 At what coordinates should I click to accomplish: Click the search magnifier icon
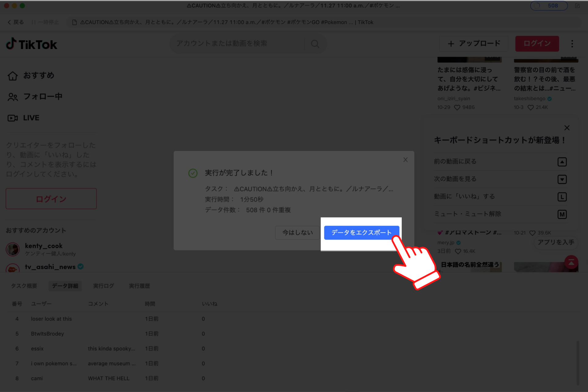click(315, 44)
